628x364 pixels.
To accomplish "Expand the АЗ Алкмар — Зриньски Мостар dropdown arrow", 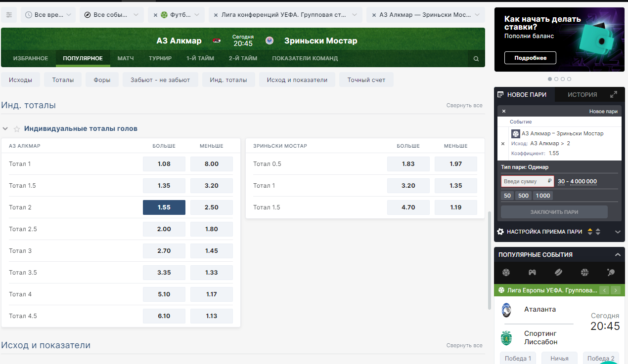I will pyautogui.click(x=477, y=15).
